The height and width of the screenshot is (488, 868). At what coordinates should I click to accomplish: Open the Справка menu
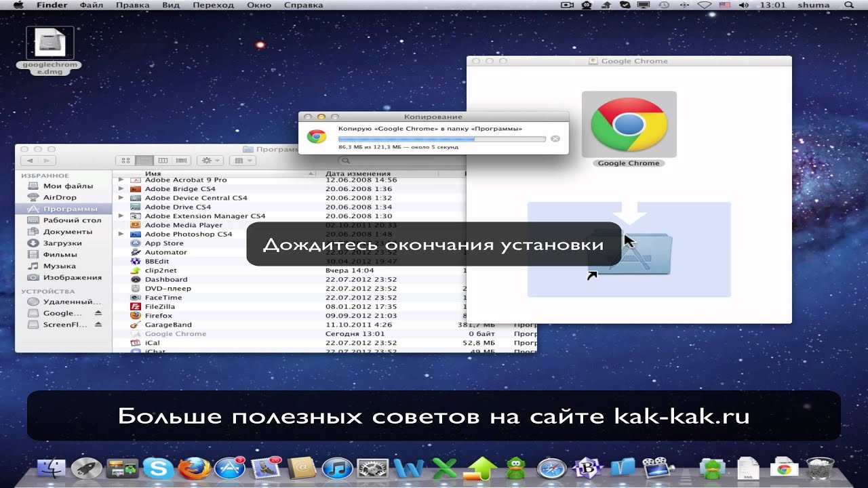(x=304, y=5)
